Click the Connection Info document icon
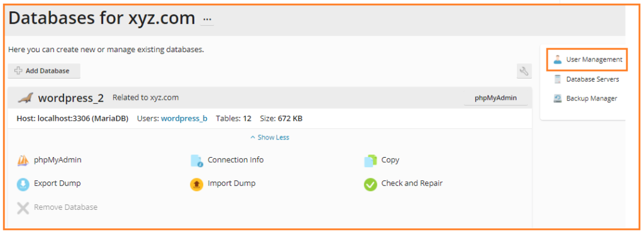This screenshot has height=235, width=644. (197, 160)
